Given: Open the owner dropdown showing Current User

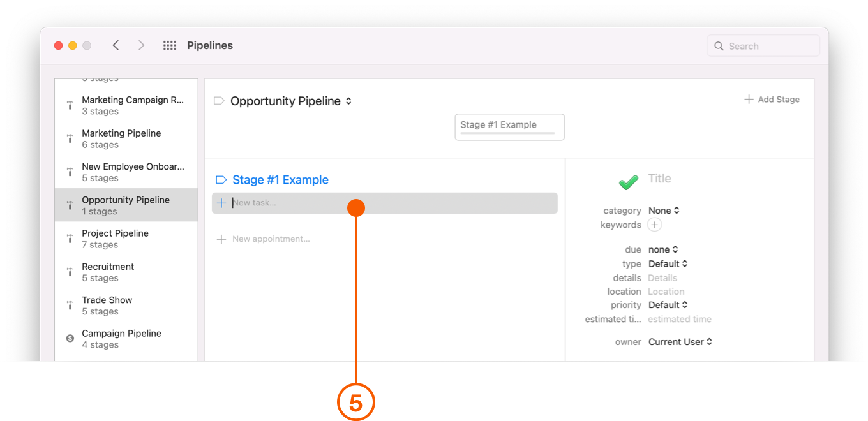Looking at the screenshot, I should 680,341.
